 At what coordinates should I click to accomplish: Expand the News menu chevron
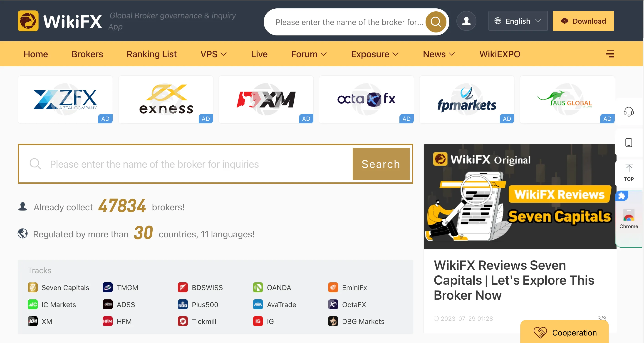pos(452,54)
